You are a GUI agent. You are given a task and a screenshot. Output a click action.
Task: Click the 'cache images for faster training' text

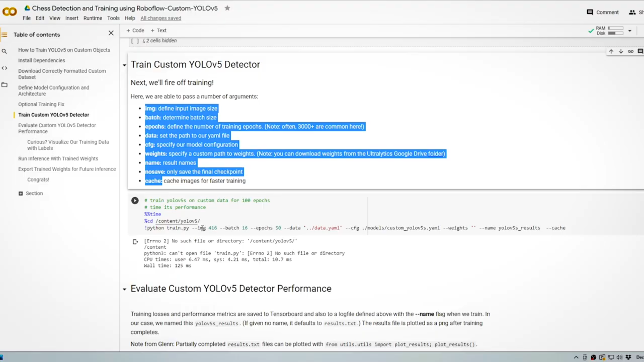[205, 181]
